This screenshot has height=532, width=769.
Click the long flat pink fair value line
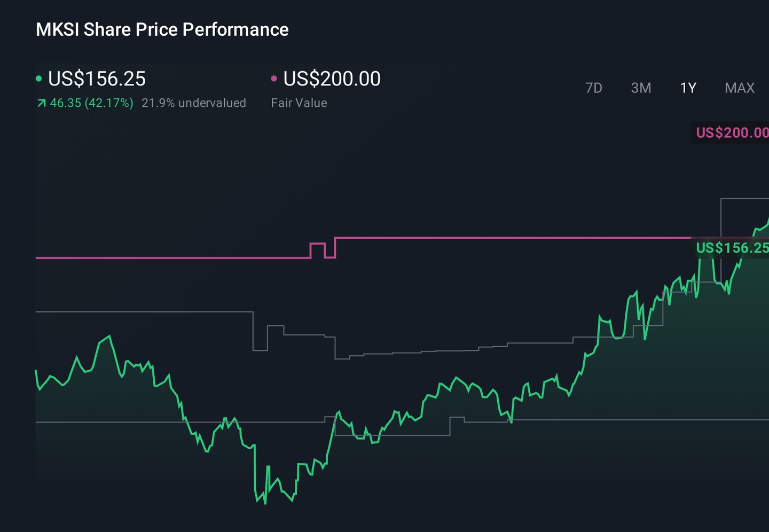tap(513, 238)
